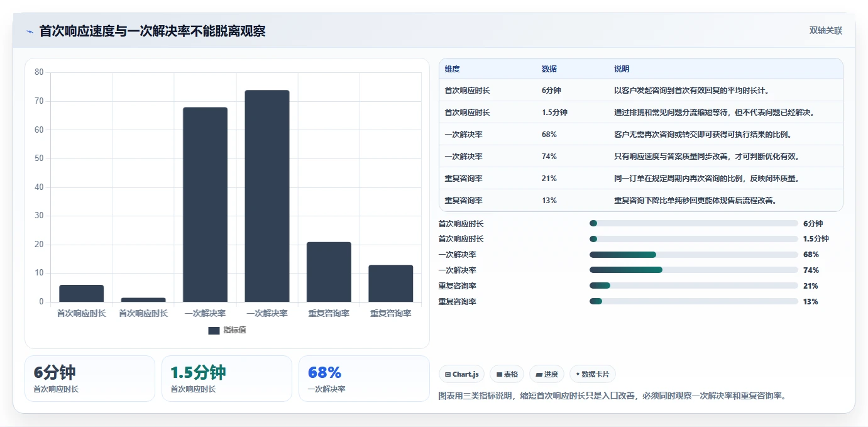
Task: Click the progress bar showing 74%
Action: coord(693,270)
